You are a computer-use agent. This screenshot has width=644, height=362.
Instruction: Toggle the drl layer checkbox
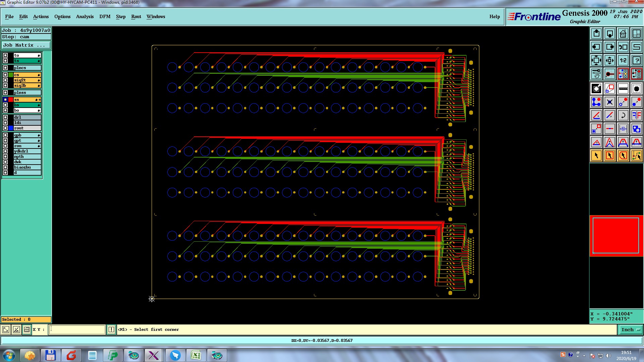pyautogui.click(x=5, y=117)
